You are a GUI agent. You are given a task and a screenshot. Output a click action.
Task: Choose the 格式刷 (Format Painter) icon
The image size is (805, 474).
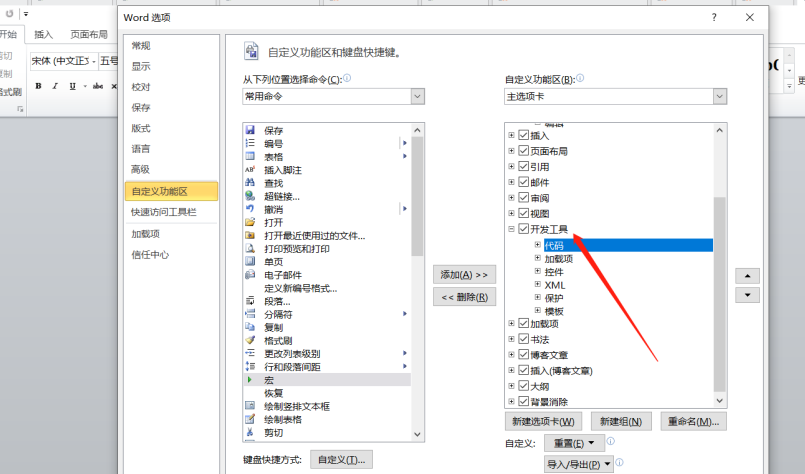(250, 340)
